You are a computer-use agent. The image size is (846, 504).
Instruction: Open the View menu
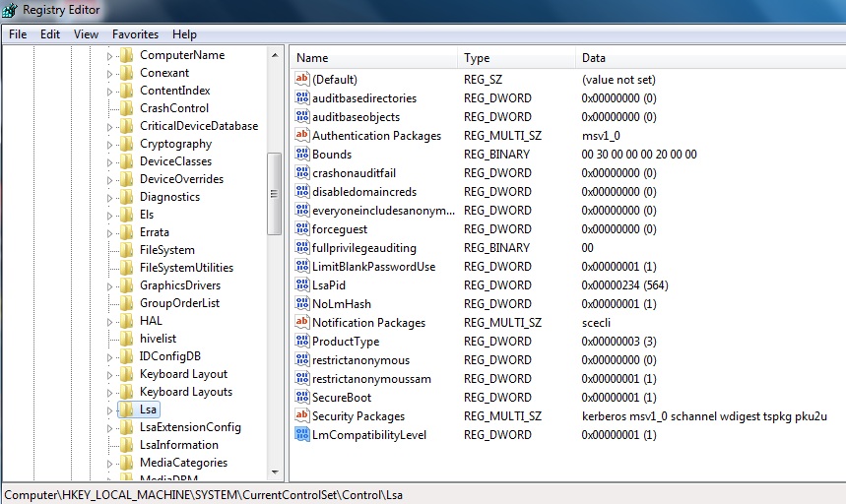click(87, 34)
